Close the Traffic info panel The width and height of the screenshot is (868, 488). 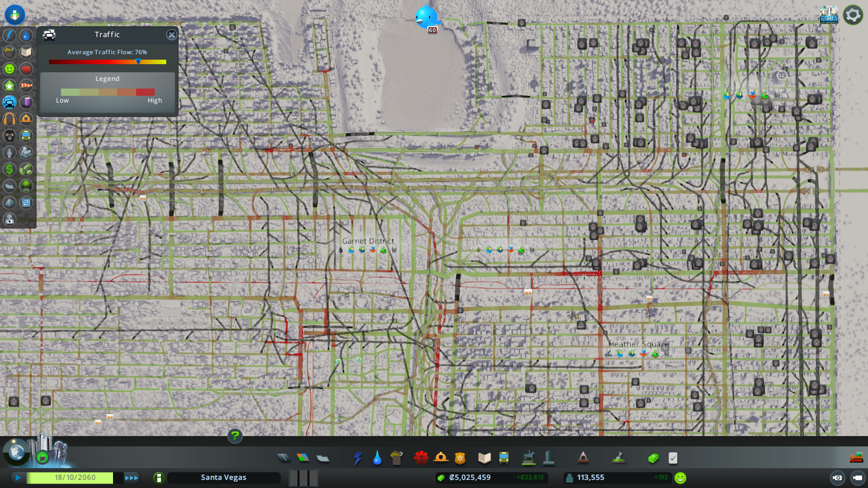171,35
